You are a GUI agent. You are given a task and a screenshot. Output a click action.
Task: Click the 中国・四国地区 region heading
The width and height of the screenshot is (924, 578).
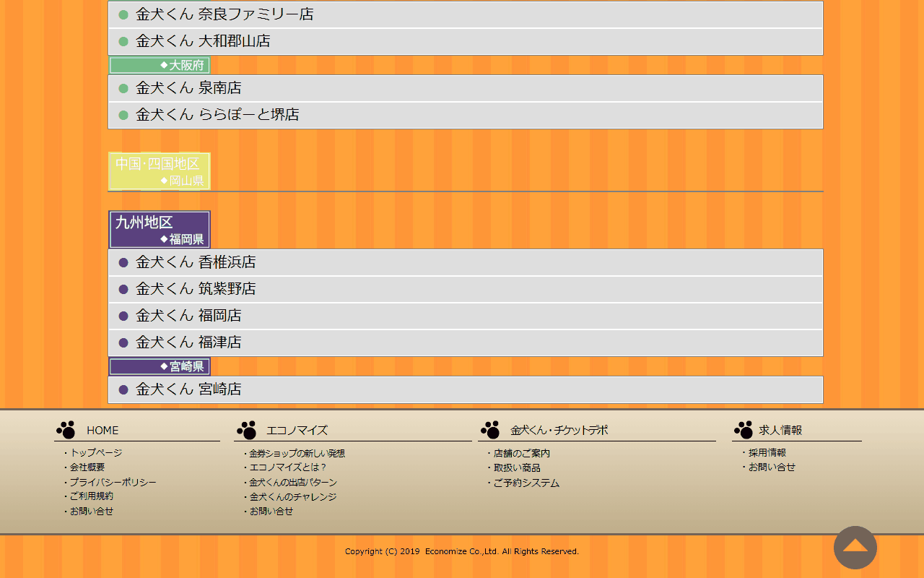(x=157, y=164)
